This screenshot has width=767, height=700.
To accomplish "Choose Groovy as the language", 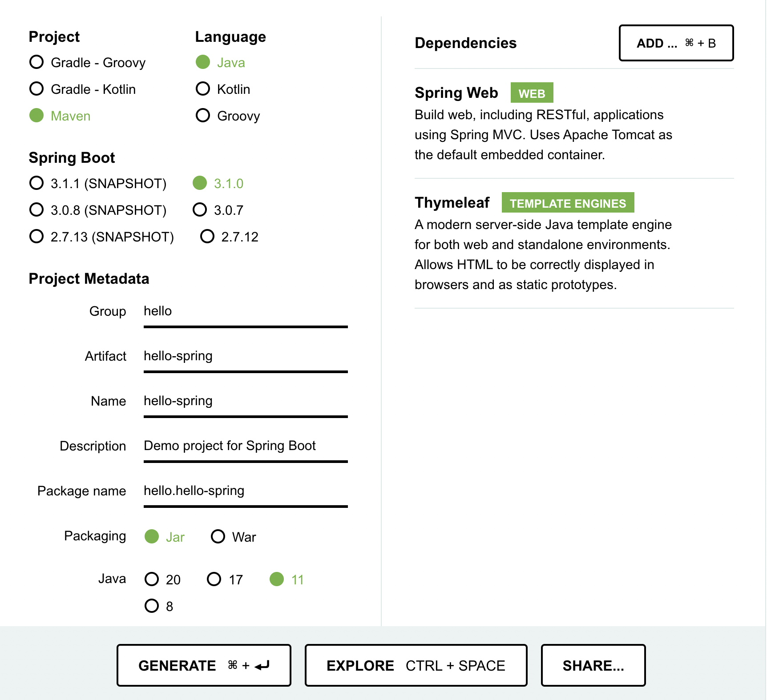I will (x=228, y=116).
